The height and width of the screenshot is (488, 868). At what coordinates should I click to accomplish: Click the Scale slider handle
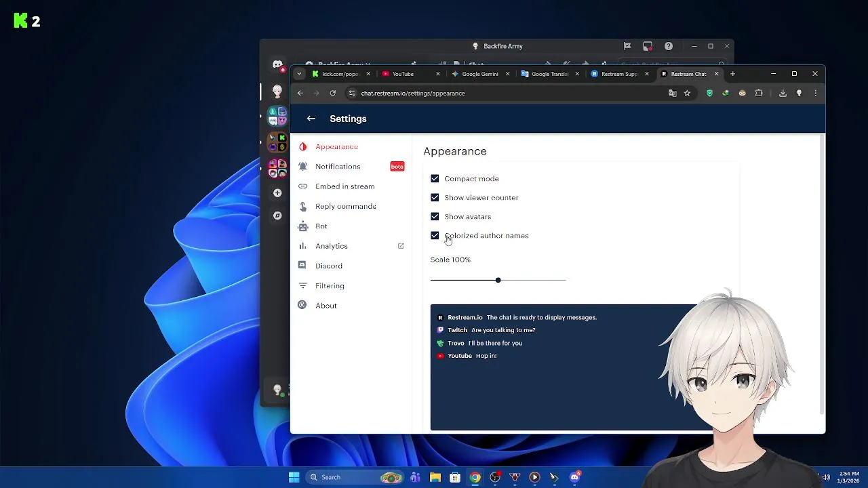pos(498,280)
